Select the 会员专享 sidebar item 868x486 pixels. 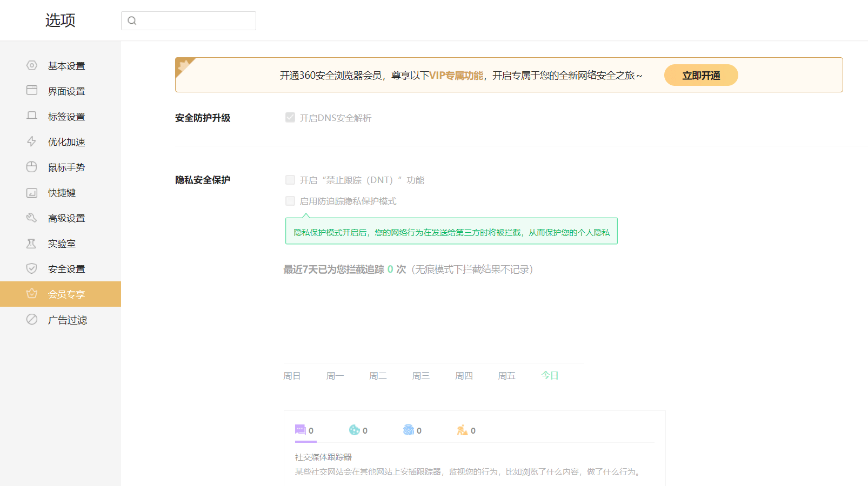click(x=66, y=294)
